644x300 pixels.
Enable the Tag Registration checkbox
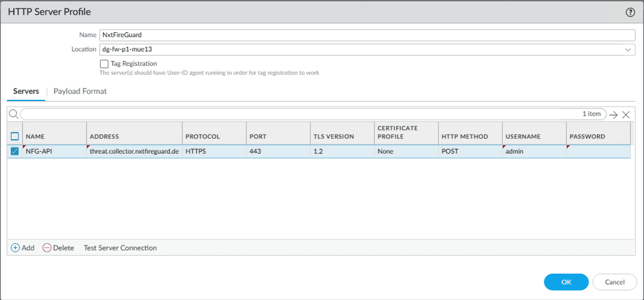[x=104, y=63]
